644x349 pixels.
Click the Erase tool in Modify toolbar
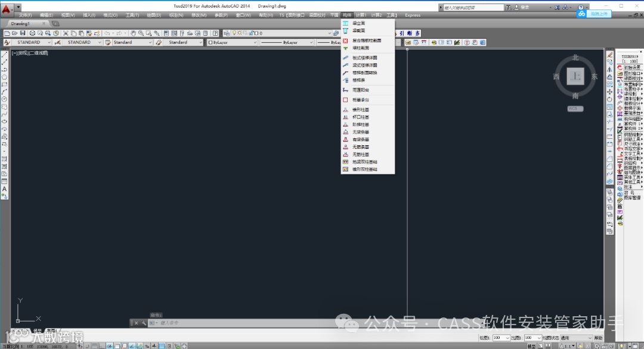click(610, 55)
